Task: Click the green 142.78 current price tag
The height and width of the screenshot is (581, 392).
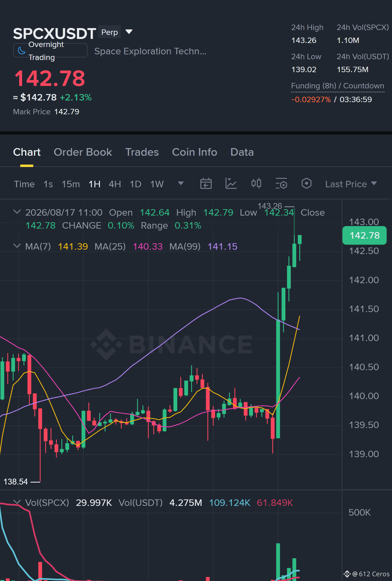Action: click(x=364, y=235)
